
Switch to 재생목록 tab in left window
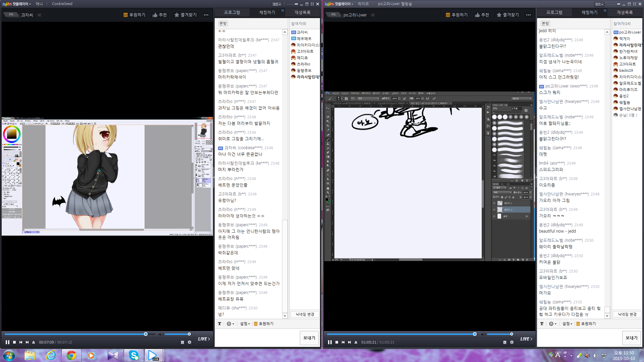[302, 12]
